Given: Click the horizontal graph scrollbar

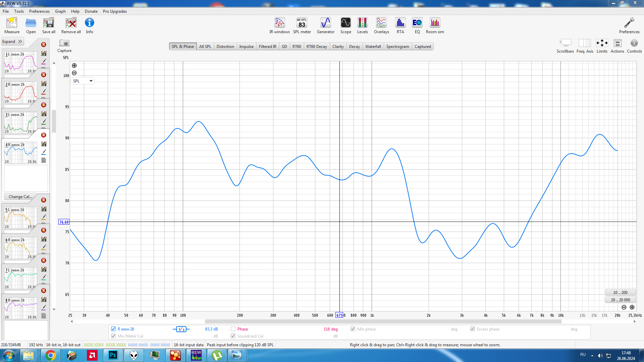Looking at the screenshot, I should (x=383, y=321).
